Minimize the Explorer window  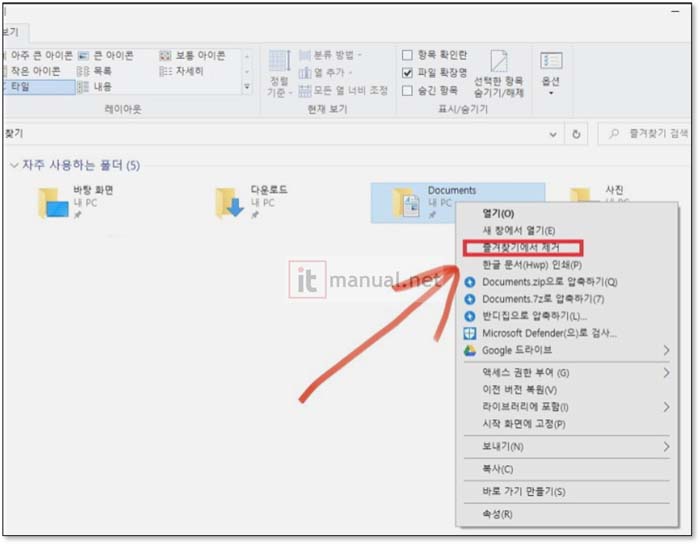point(675,12)
